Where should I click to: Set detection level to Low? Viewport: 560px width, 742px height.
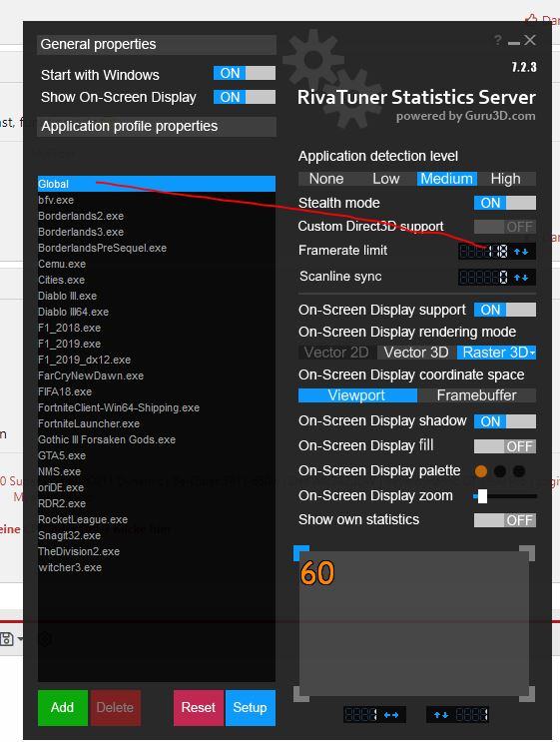click(386, 179)
